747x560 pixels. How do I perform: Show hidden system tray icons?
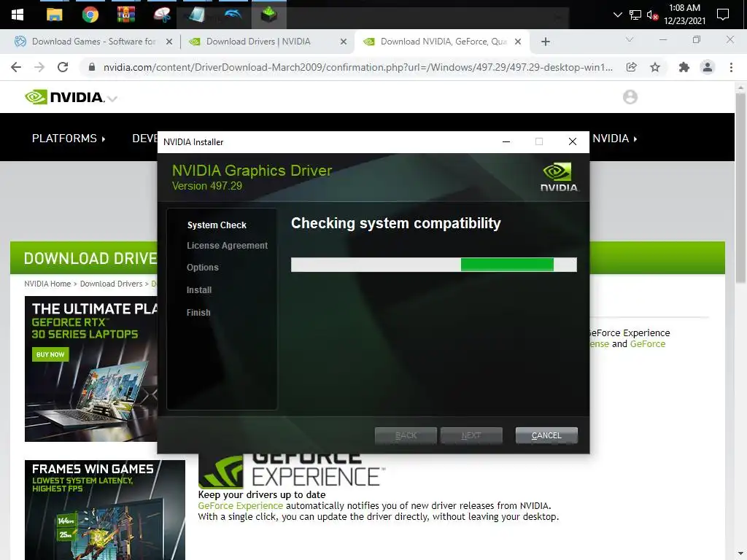click(617, 15)
